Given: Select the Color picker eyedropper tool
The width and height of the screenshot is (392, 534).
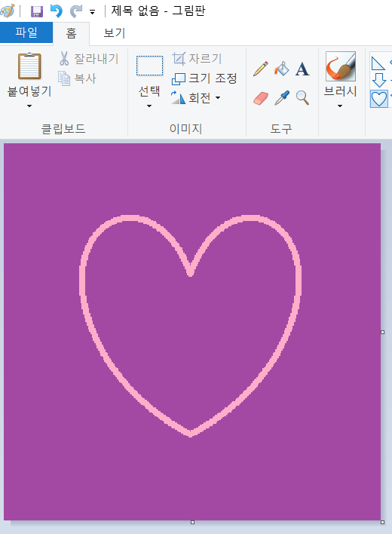Looking at the screenshot, I should (x=282, y=98).
